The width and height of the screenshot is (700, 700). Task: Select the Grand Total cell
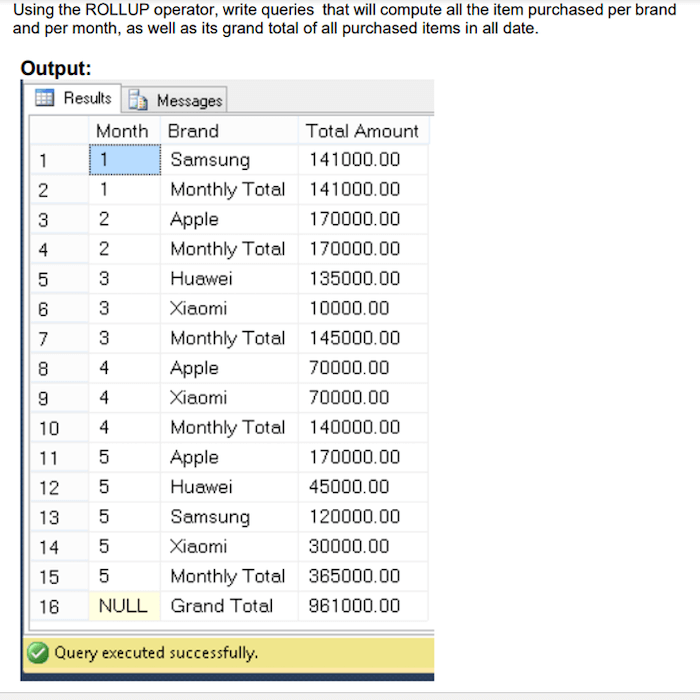pyautogui.click(x=229, y=606)
